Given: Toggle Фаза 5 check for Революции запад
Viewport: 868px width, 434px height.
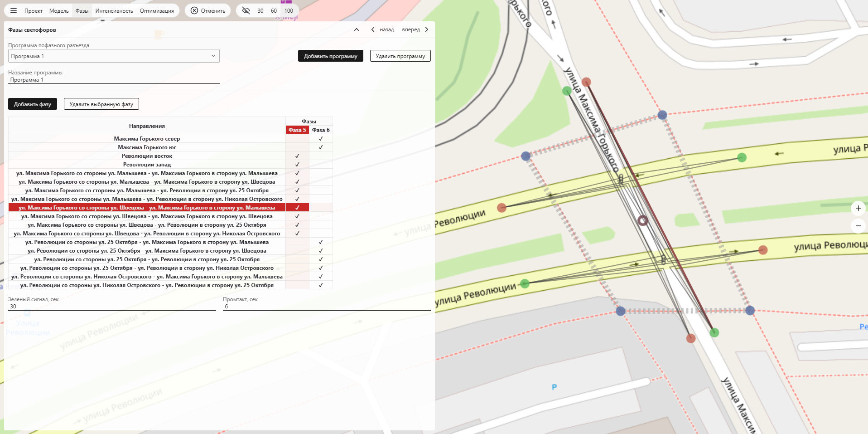Looking at the screenshot, I should tap(297, 165).
